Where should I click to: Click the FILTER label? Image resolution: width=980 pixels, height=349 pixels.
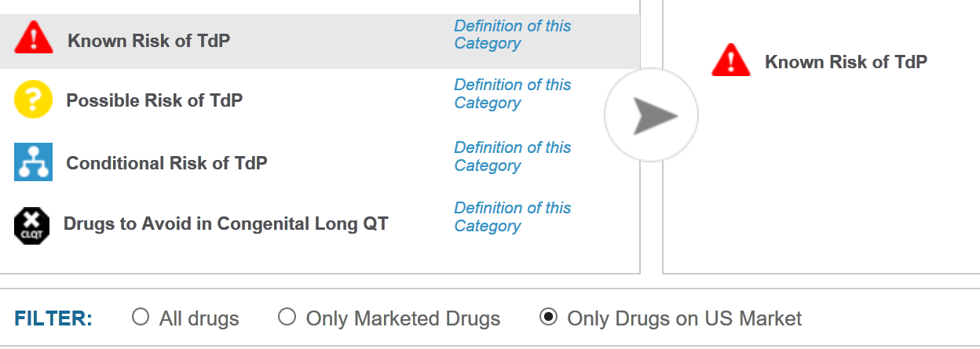[53, 318]
